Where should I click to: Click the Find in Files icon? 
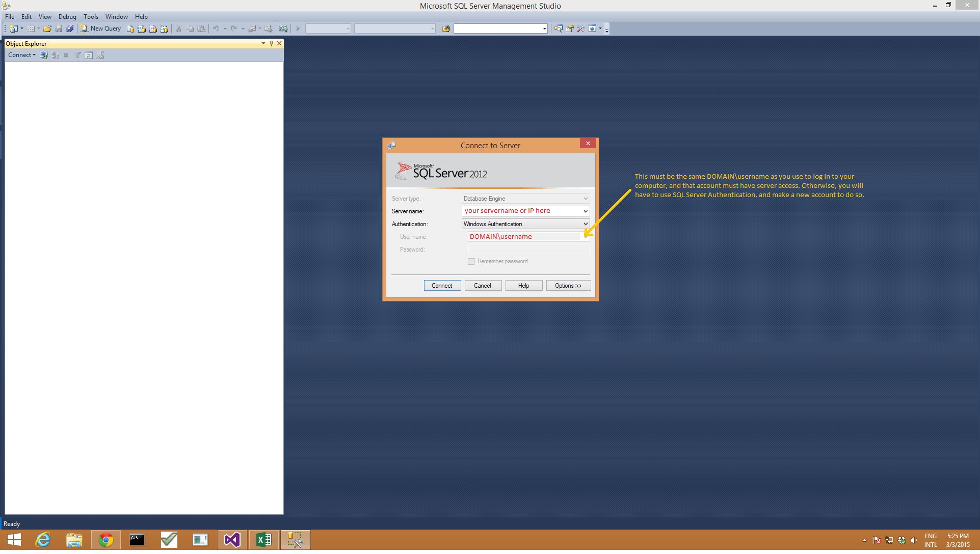pyautogui.click(x=446, y=29)
